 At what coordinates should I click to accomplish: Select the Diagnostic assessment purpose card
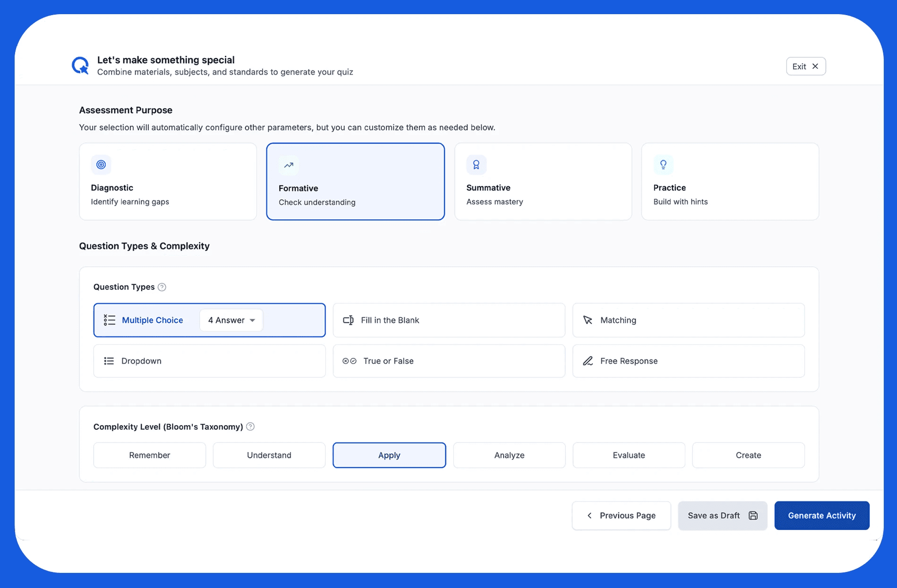pyautogui.click(x=168, y=181)
